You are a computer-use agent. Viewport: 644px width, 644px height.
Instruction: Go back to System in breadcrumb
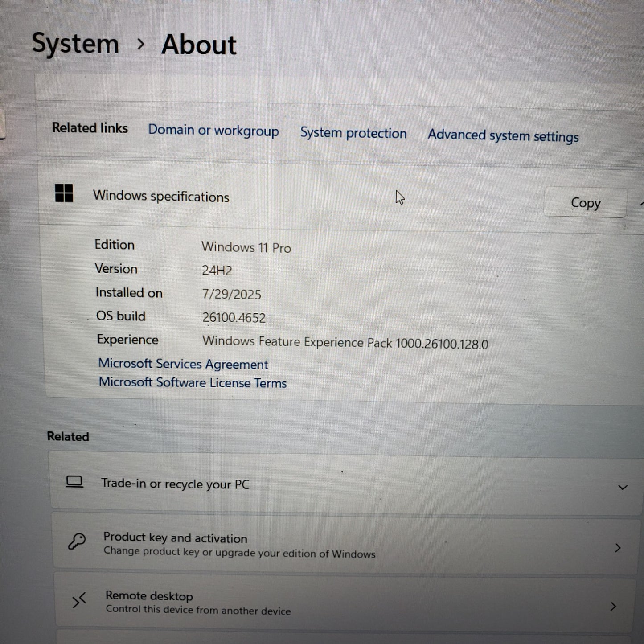75,44
